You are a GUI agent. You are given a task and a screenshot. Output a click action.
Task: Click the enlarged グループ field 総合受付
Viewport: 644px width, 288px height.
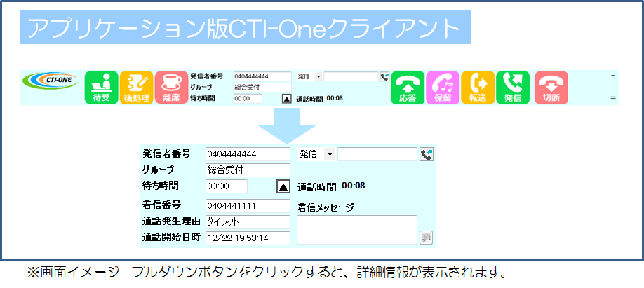(248, 170)
